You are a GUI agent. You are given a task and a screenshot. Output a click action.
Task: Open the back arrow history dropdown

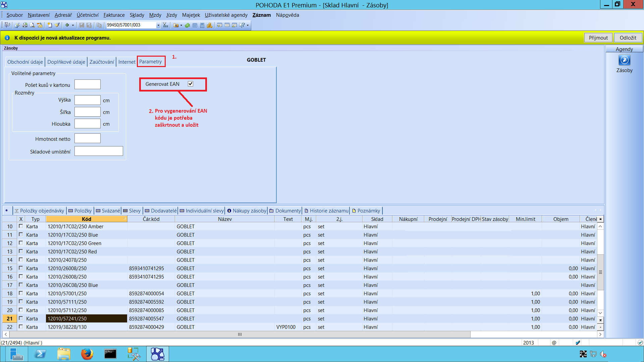(x=73, y=25)
